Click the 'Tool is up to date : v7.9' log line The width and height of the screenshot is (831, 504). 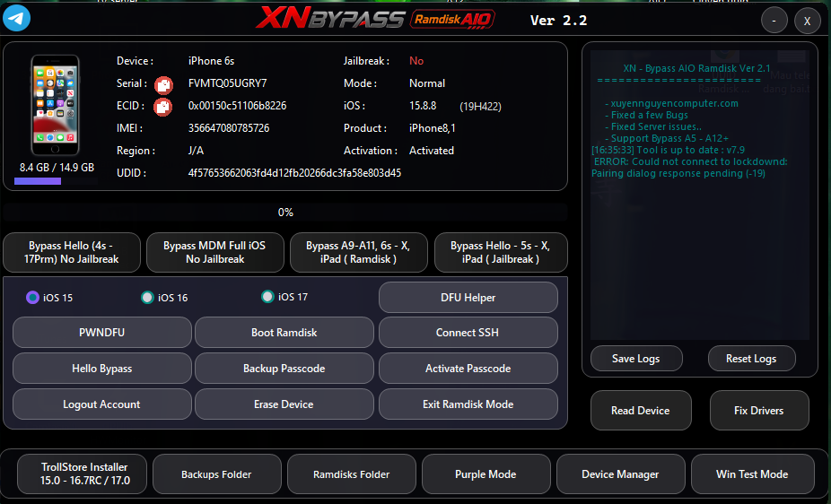pyautogui.click(x=669, y=150)
